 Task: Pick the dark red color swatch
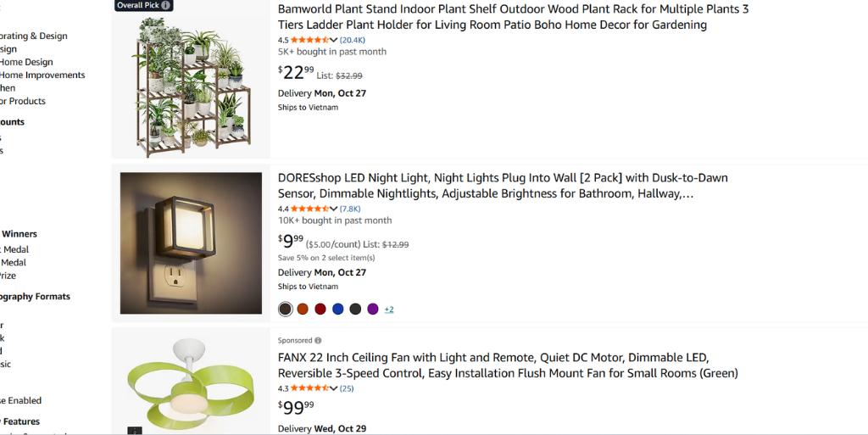coord(320,309)
